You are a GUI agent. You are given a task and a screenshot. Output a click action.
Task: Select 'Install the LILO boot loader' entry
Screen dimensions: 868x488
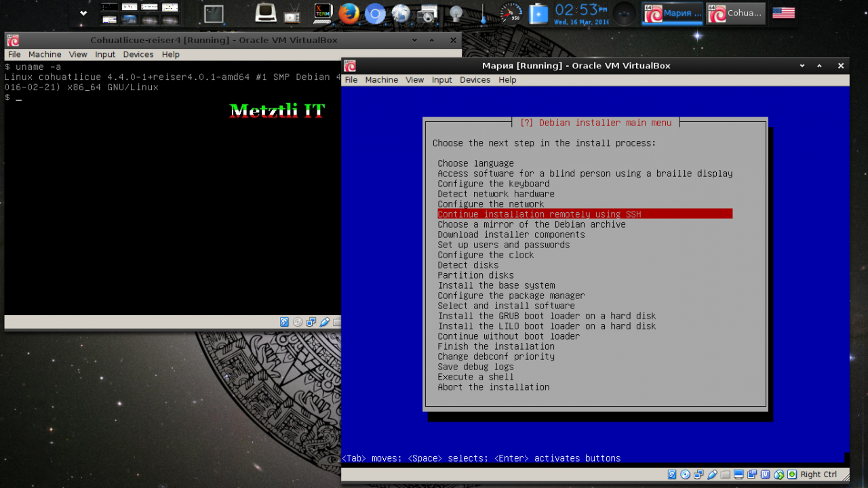point(547,326)
